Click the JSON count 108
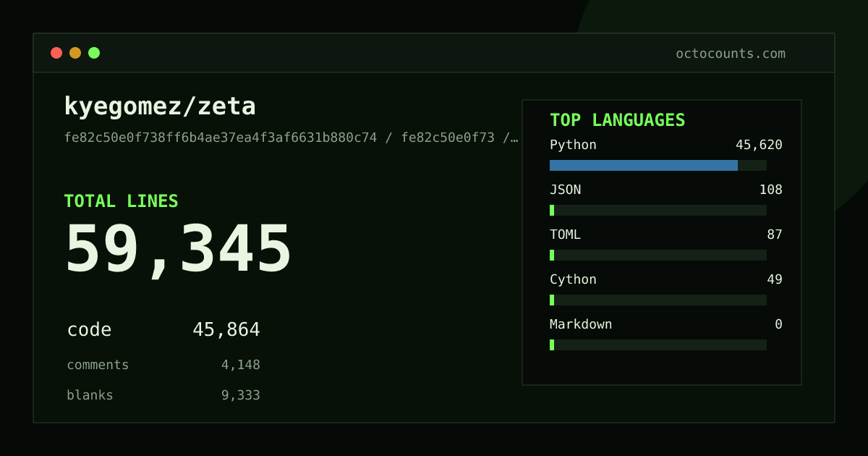This screenshot has width=868, height=456. (770, 190)
